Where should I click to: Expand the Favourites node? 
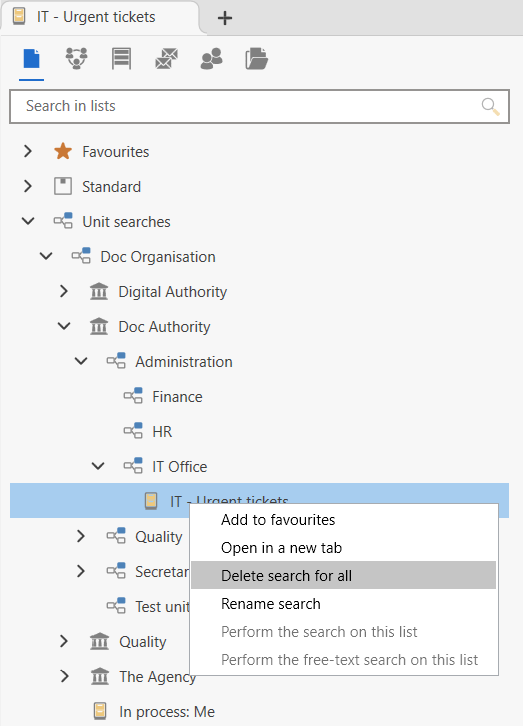pyautogui.click(x=28, y=151)
